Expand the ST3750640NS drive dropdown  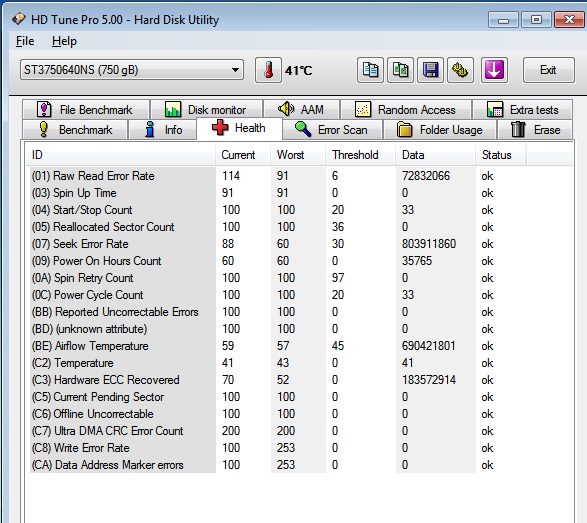[x=132, y=70]
